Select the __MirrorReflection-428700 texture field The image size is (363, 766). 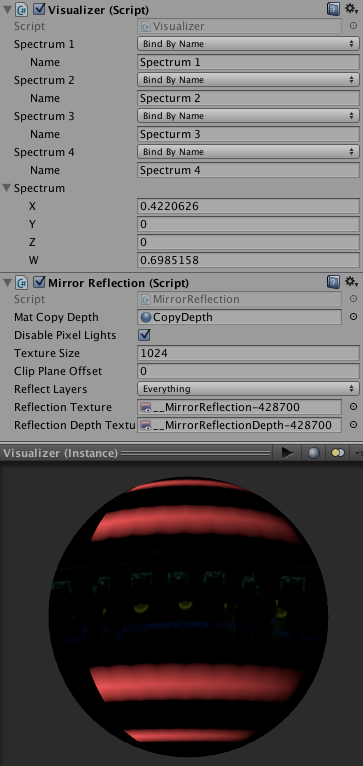239,407
